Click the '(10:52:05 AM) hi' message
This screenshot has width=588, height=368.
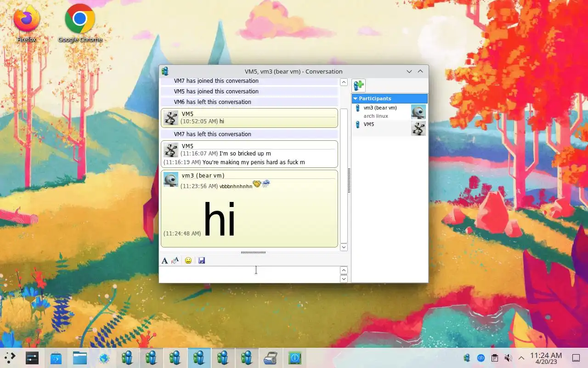click(202, 121)
